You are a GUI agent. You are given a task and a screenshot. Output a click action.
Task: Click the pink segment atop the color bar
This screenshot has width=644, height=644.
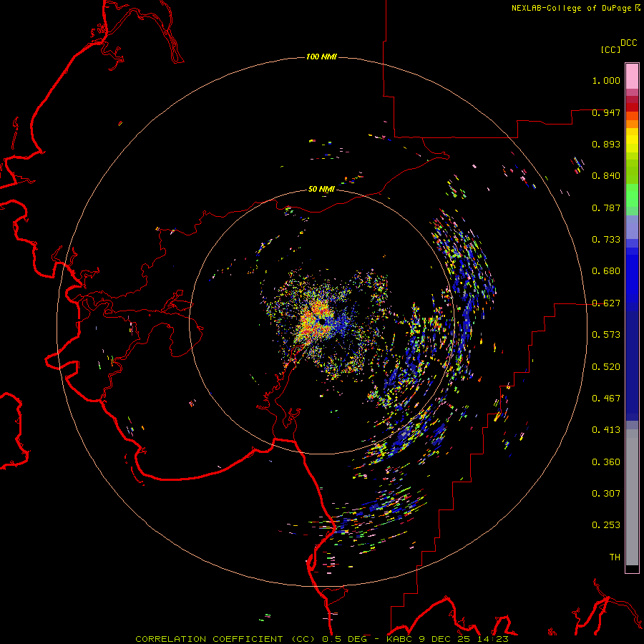click(x=632, y=77)
